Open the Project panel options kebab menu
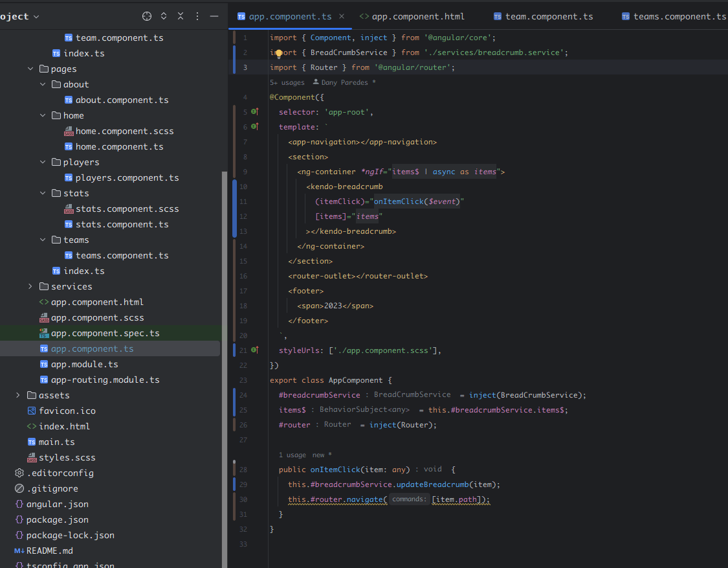The width and height of the screenshot is (728, 568). click(197, 16)
